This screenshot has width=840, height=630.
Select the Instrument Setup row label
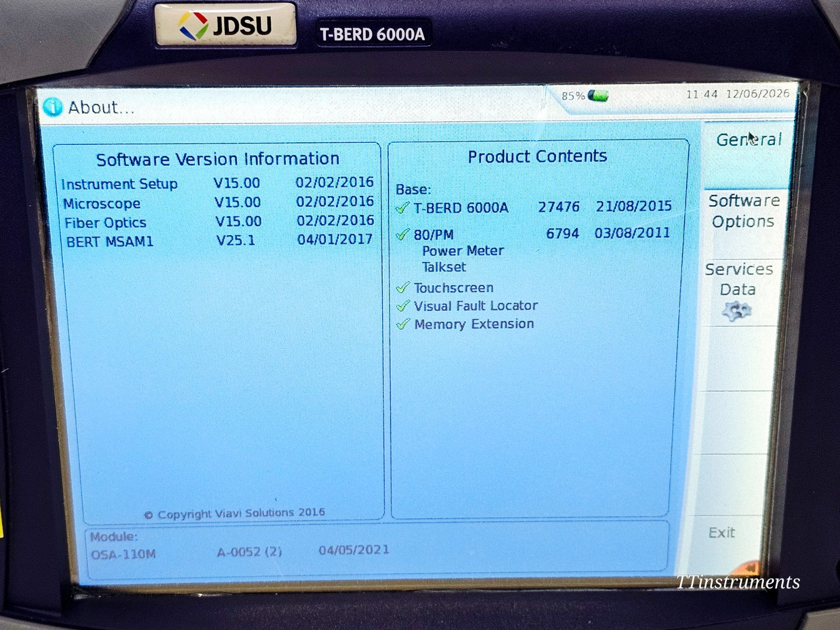click(x=119, y=184)
